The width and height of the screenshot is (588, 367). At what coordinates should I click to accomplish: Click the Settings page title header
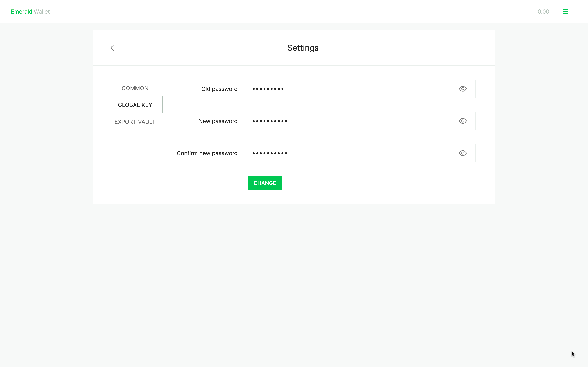[x=303, y=48]
